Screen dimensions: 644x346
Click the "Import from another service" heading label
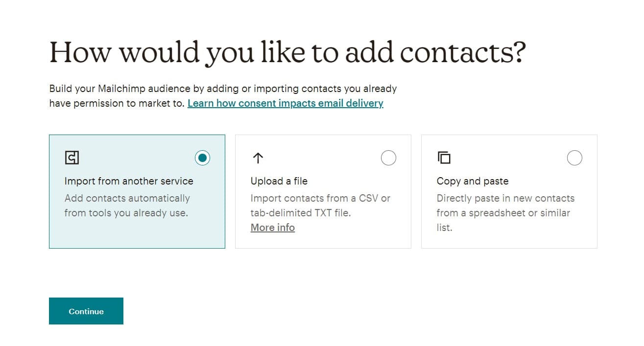tap(128, 181)
